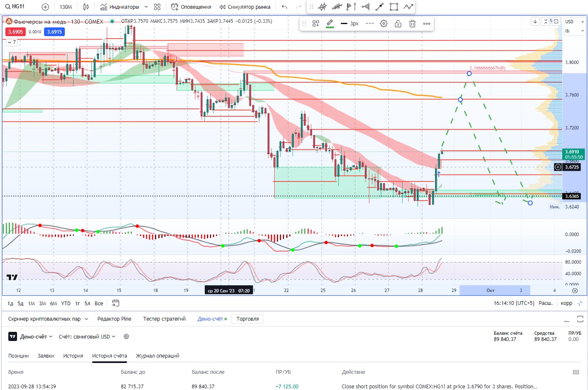
Task: Select fixed range profile tool in favorites
Action: [366, 7]
